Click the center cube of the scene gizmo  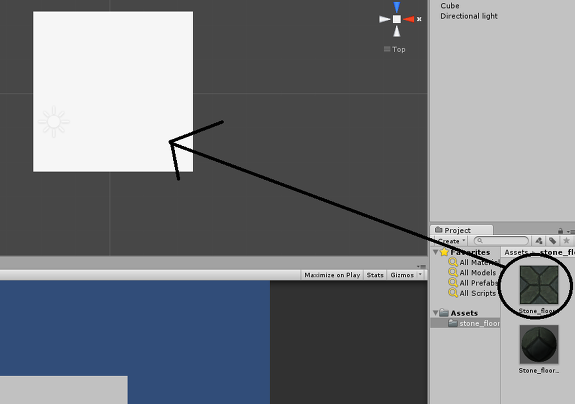397,19
